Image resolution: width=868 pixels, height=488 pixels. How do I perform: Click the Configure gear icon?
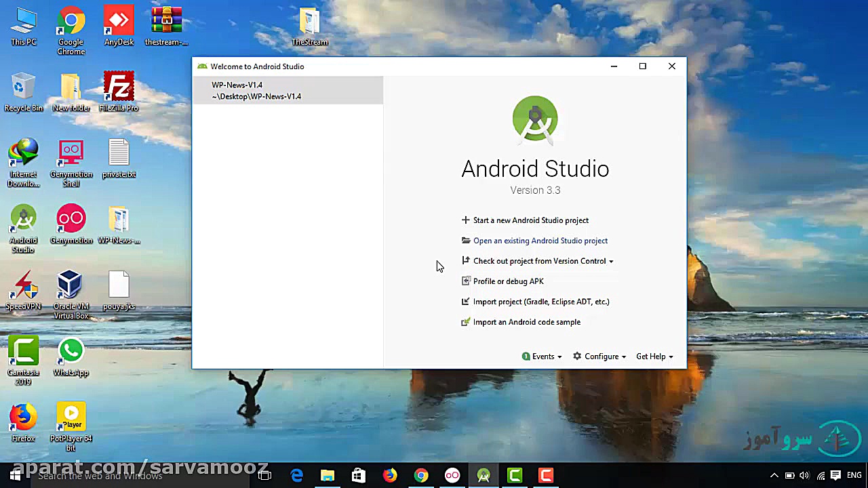coord(577,357)
